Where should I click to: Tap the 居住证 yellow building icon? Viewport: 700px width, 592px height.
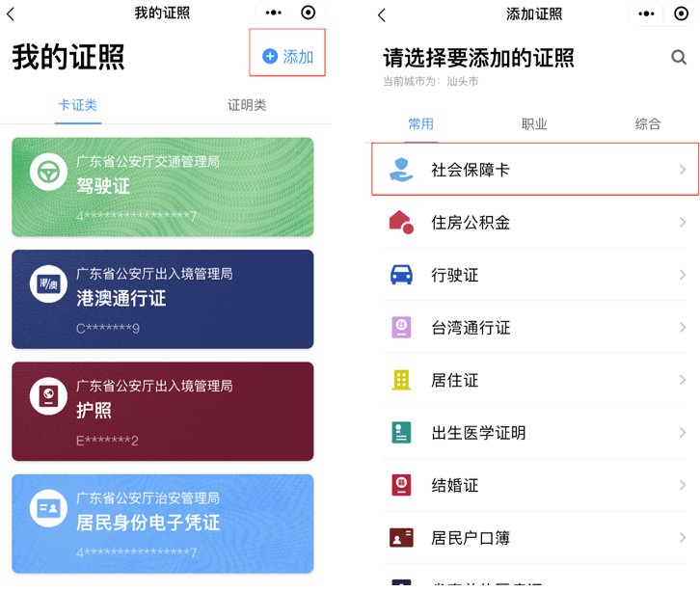(x=401, y=380)
